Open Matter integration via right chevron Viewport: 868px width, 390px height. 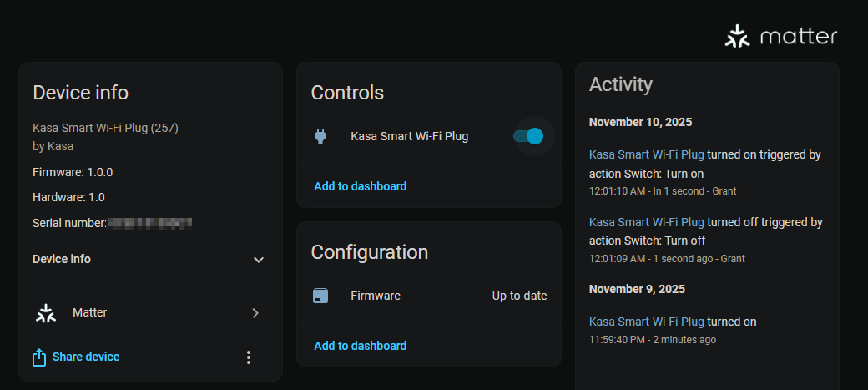pos(255,313)
